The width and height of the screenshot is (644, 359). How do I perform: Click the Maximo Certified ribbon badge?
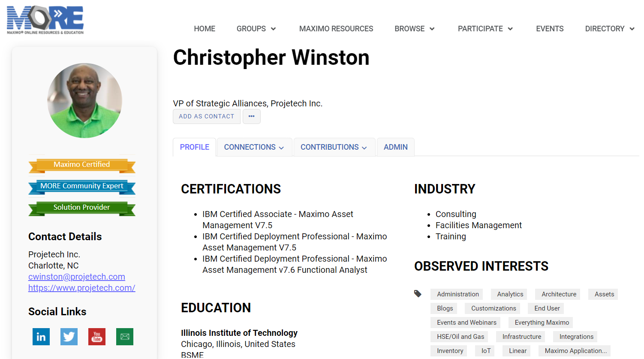tap(82, 165)
